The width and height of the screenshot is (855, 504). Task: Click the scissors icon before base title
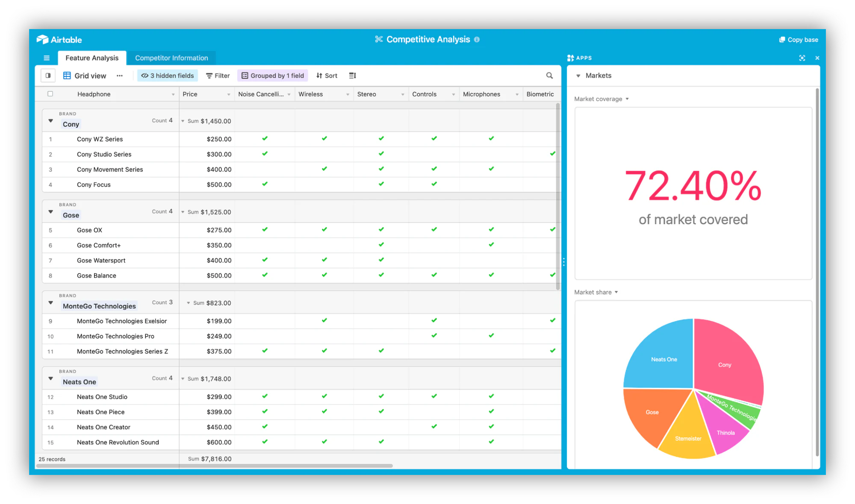tap(379, 39)
